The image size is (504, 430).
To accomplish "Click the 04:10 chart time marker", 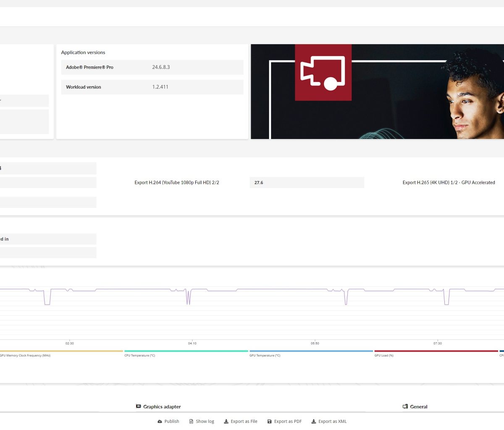I will tap(192, 343).
